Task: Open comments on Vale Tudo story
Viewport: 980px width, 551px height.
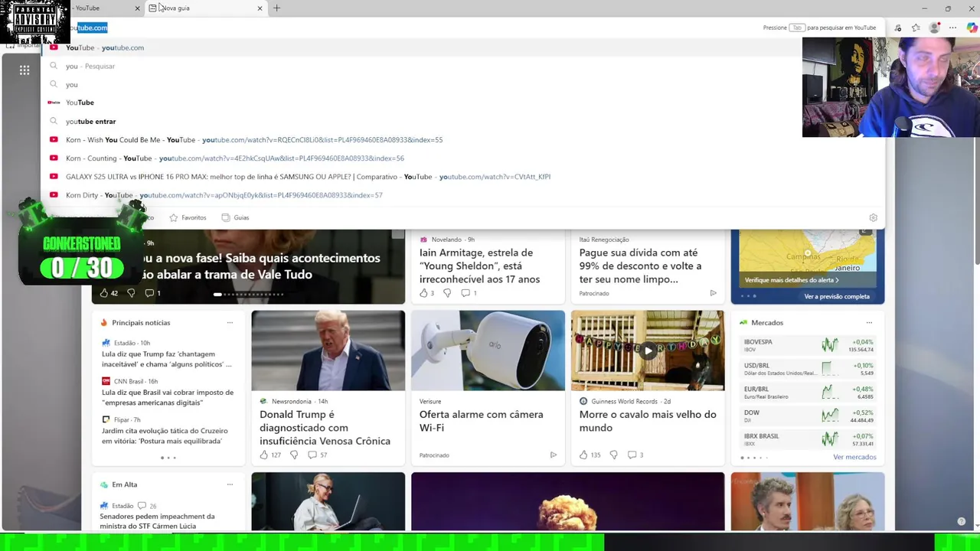Action: 152,293
